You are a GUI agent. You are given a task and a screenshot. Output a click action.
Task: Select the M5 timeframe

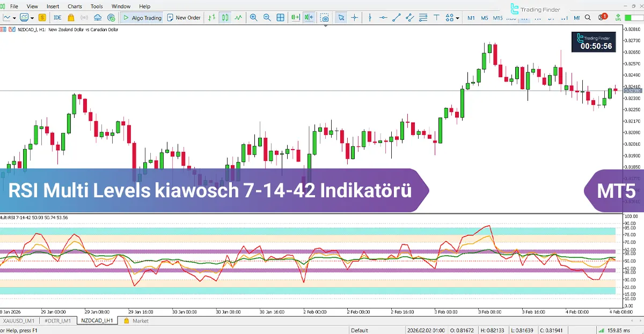click(484, 17)
